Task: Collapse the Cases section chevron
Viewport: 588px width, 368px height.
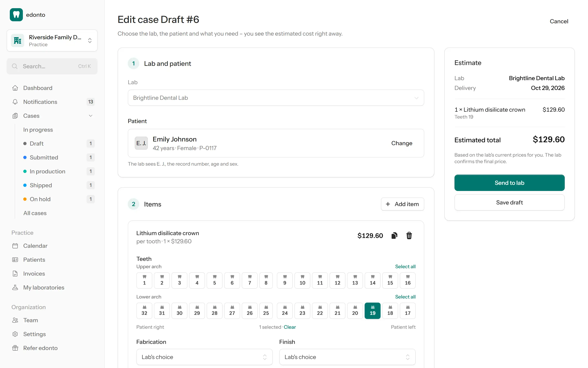Action: pyautogui.click(x=91, y=116)
